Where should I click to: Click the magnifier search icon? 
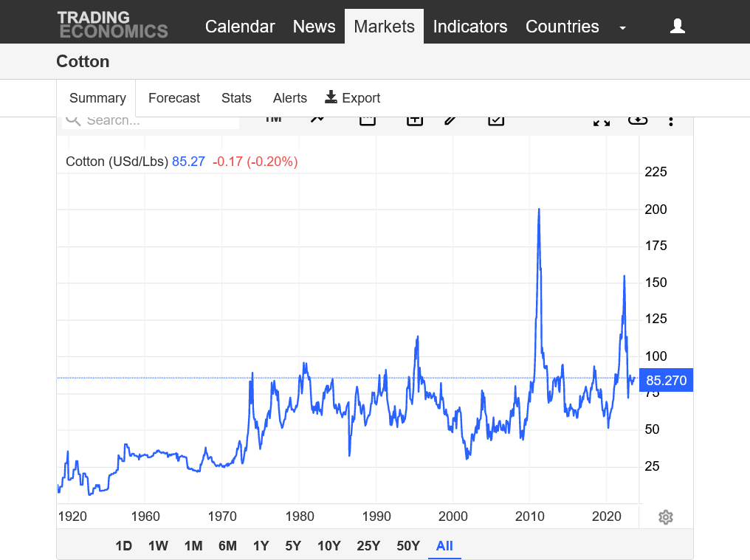tap(73, 120)
